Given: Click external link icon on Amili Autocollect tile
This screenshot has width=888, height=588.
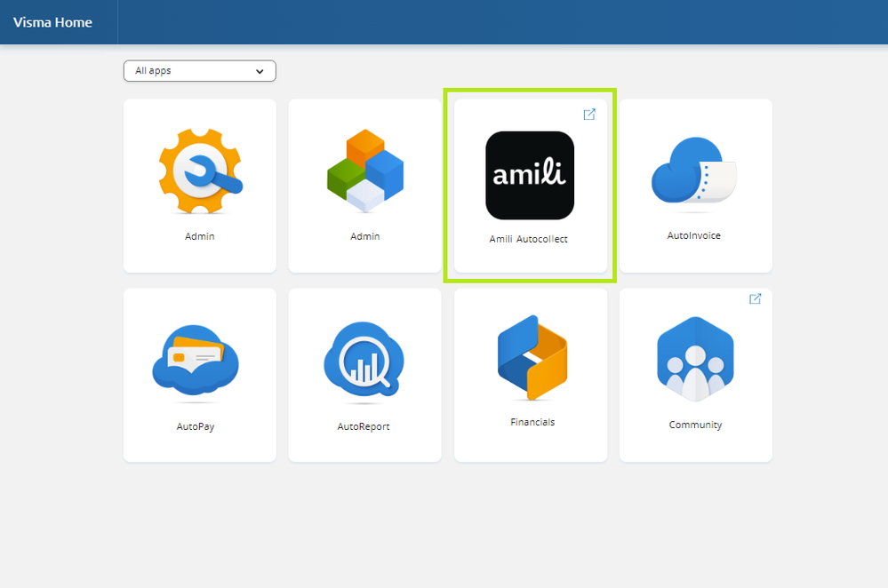Looking at the screenshot, I should pyautogui.click(x=589, y=115).
